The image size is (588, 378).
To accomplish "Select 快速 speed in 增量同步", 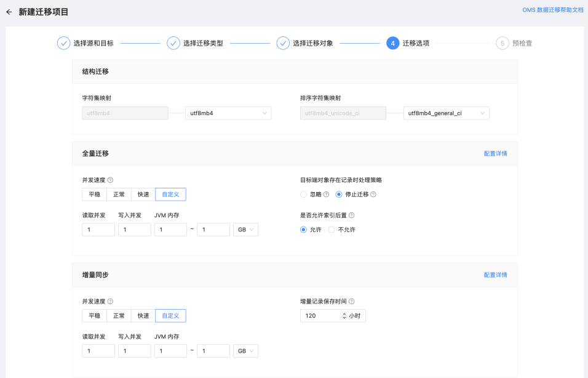I will pos(143,316).
